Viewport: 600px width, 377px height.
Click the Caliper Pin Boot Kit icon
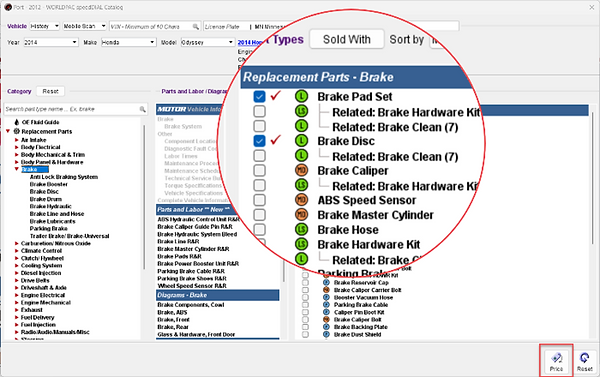pyautogui.click(x=326, y=312)
